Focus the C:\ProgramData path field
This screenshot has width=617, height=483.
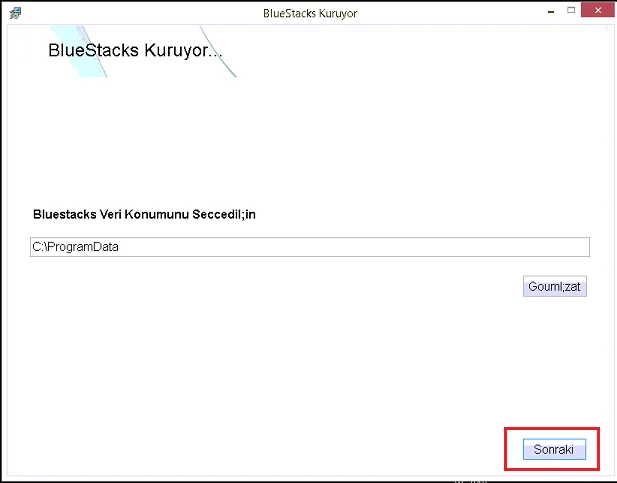pyautogui.click(x=310, y=247)
